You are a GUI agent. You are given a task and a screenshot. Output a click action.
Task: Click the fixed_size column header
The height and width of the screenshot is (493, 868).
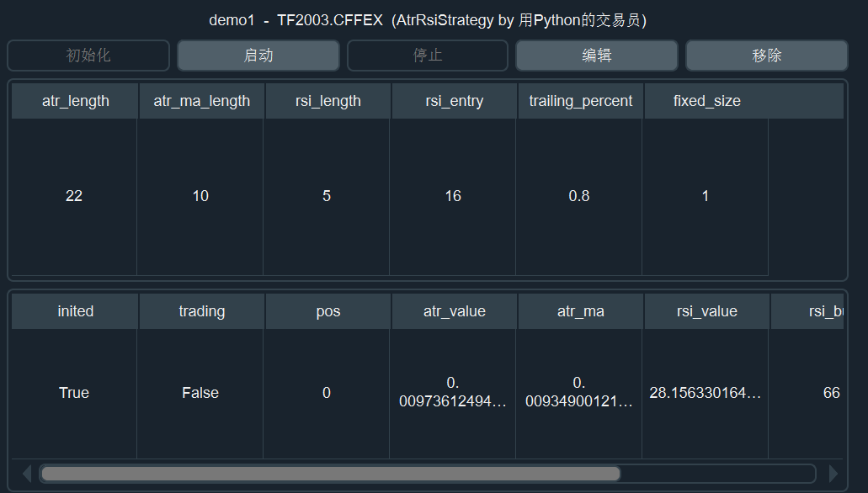tap(706, 101)
